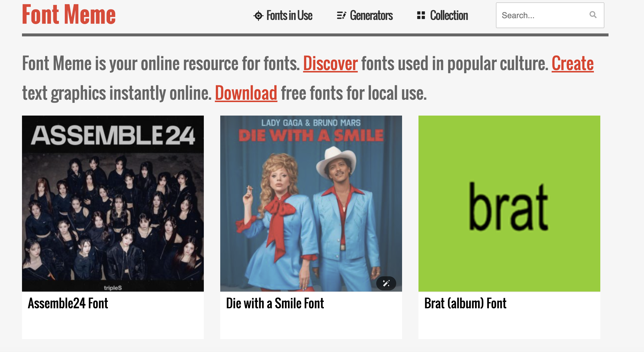Click the grid icon beside Collection
The image size is (644, 352).
421,15
